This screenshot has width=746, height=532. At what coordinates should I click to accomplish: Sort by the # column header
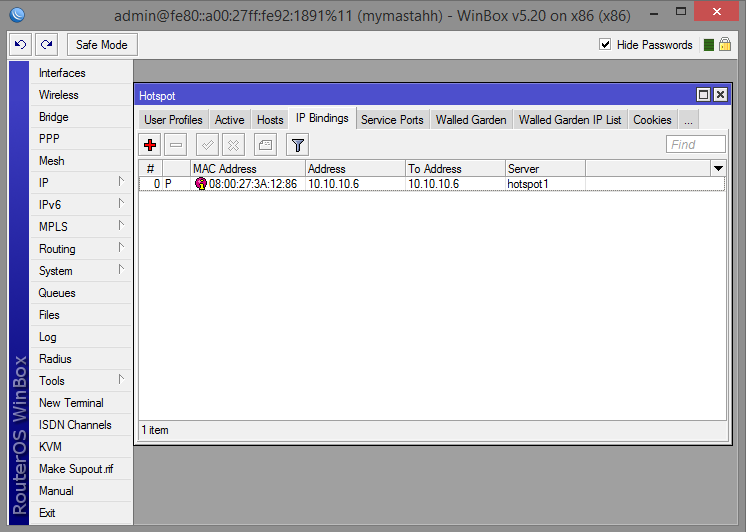point(150,168)
